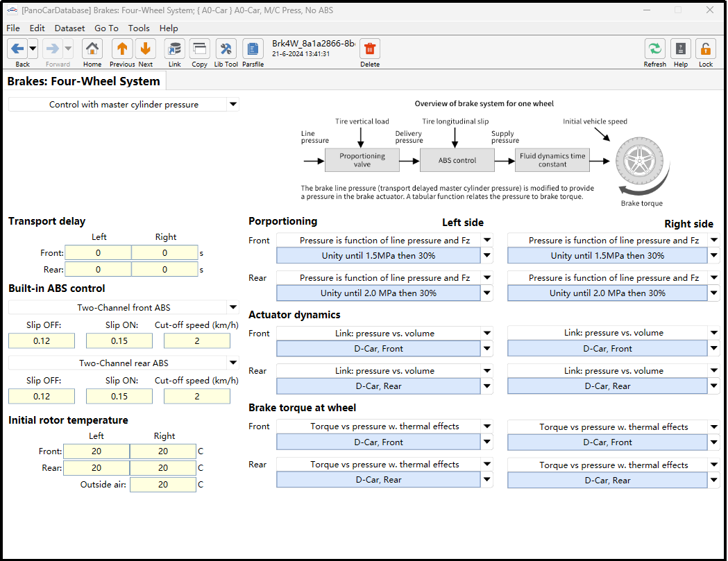The height and width of the screenshot is (561, 728).
Task: Open the Help menu
Action: [x=169, y=28]
